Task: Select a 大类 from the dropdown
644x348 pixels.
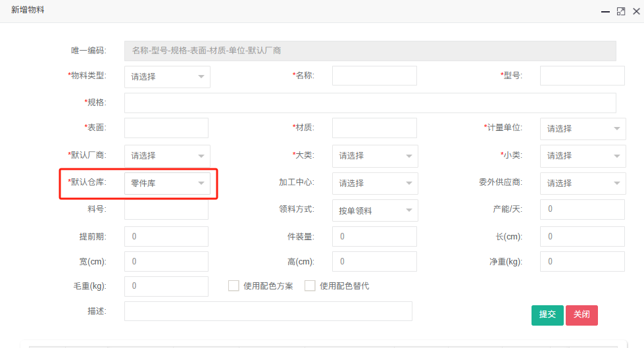Action: tap(374, 156)
